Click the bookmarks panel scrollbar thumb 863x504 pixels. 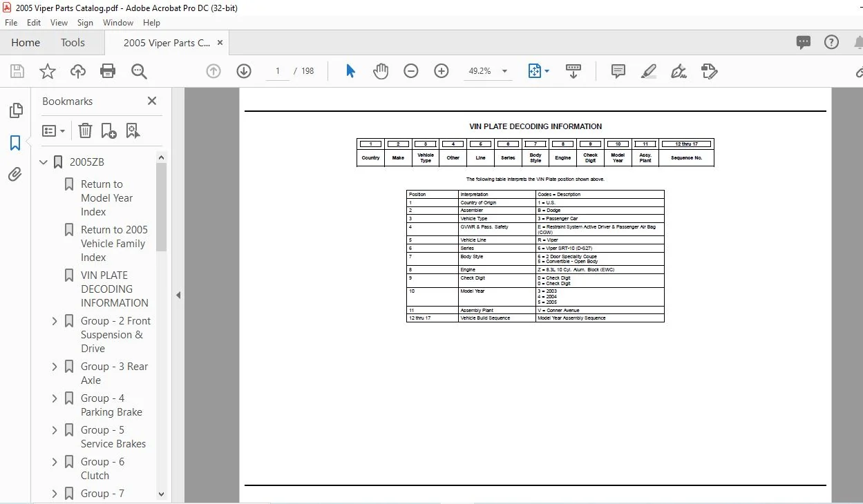coord(162,206)
